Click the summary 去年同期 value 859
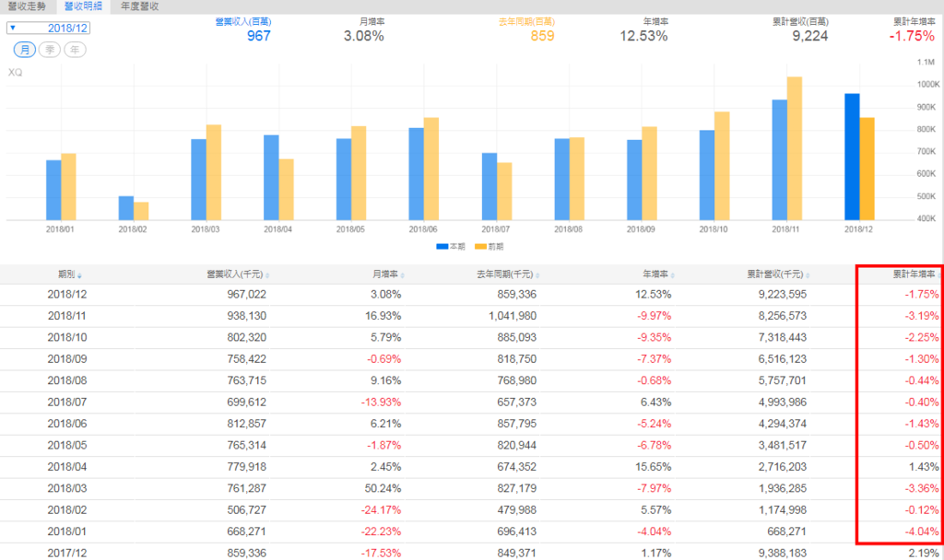This screenshot has width=944, height=560. [542, 36]
